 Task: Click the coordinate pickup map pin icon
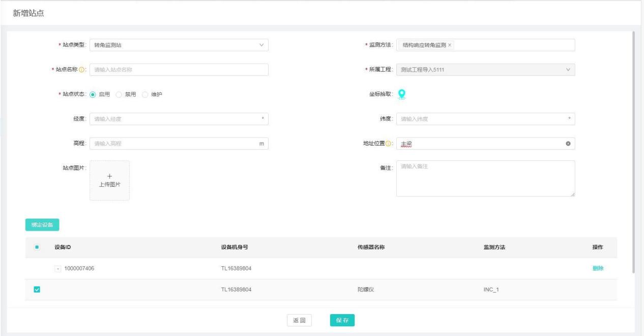[402, 94]
